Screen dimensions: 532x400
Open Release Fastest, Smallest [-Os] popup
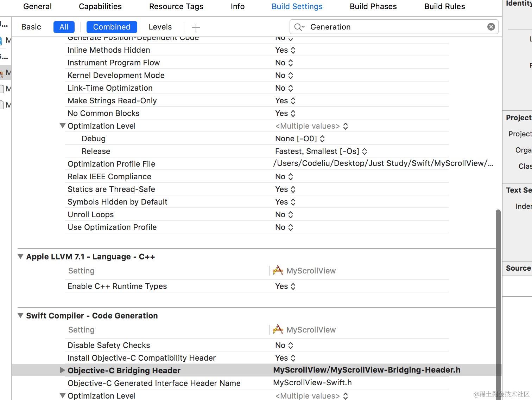(x=321, y=151)
